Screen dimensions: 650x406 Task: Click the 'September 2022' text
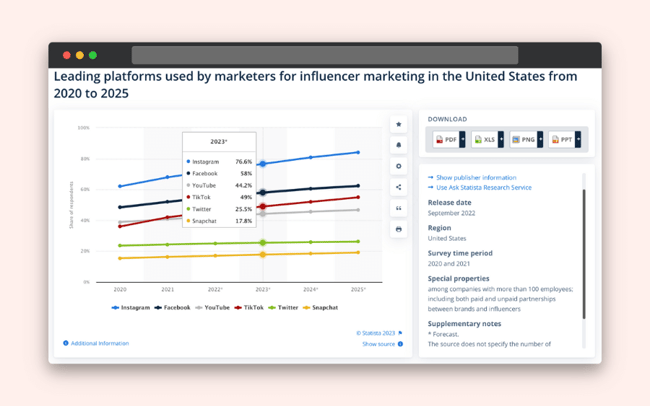pyautogui.click(x=451, y=213)
